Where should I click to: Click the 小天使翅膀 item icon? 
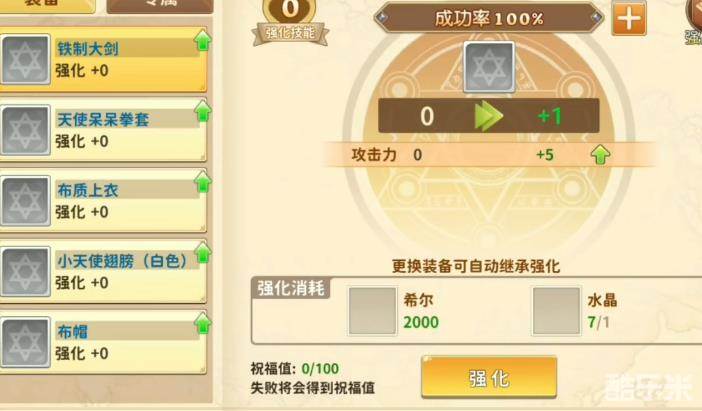26,271
